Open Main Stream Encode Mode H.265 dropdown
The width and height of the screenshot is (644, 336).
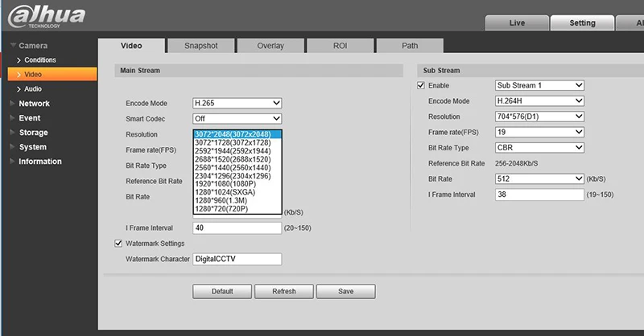click(x=237, y=103)
